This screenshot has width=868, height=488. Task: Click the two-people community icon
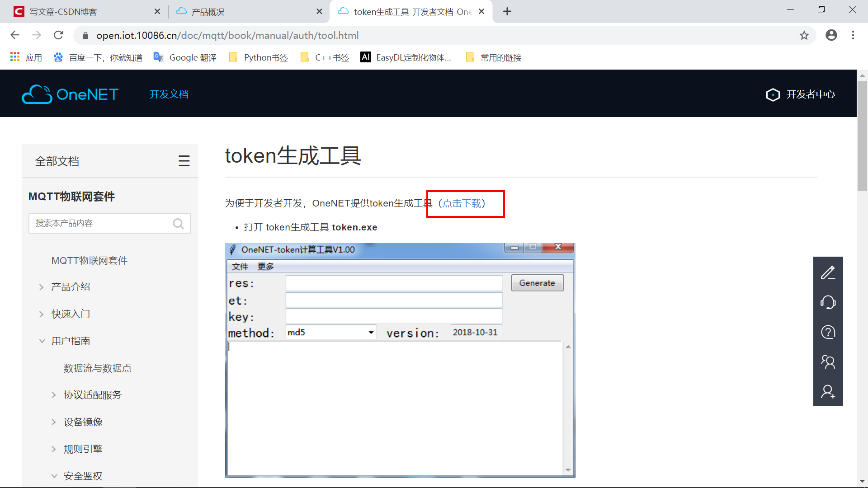coord(828,361)
